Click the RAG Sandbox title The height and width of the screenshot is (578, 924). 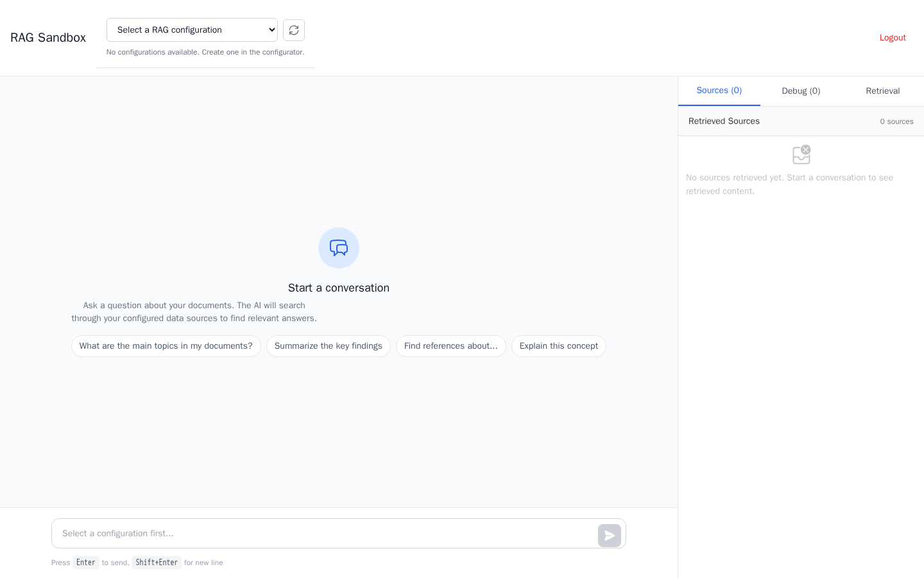pyautogui.click(x=48, y=38)
